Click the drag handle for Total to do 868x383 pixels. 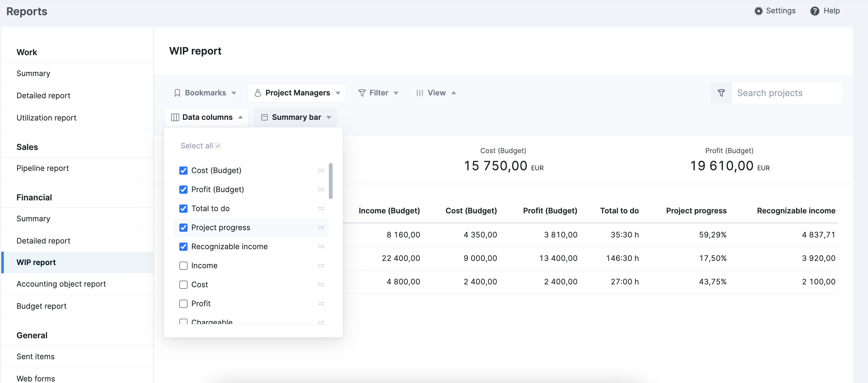321,209
